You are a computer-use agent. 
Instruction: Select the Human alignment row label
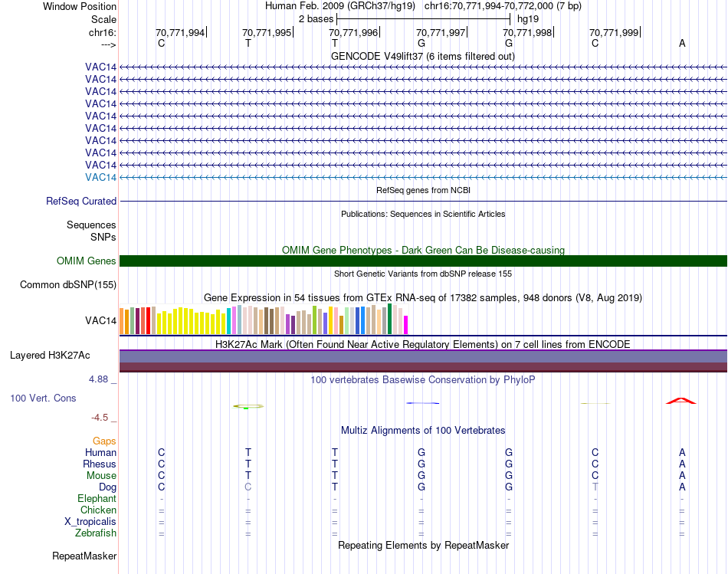pos(100,453)
